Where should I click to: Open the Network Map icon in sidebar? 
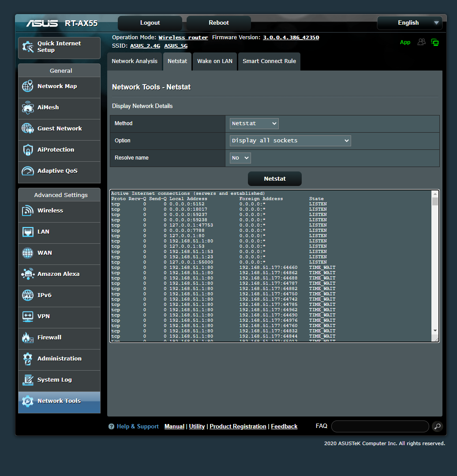pos(27,86)
